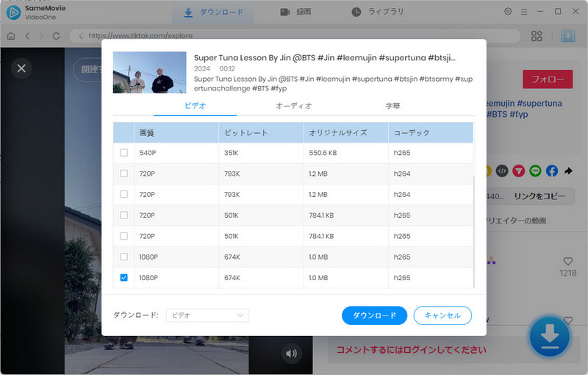588x375 pixels.
Task: Switch to the ビデオ tab
Action: (195, 106)
